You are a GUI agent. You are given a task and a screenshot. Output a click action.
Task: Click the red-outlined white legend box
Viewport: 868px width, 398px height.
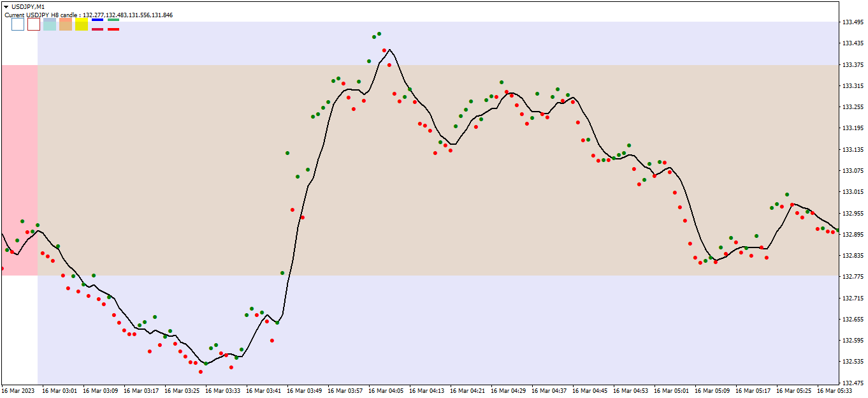click(34, 24)
